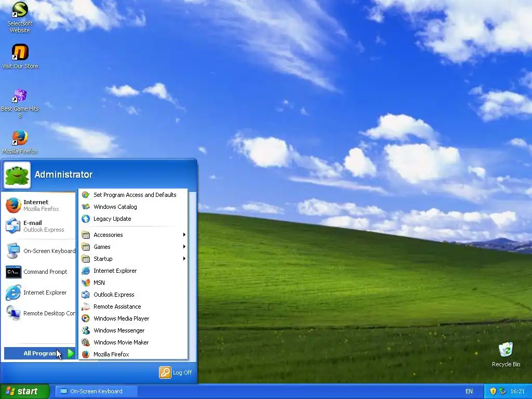Click the Remote Assistance icon

[86, 307]
